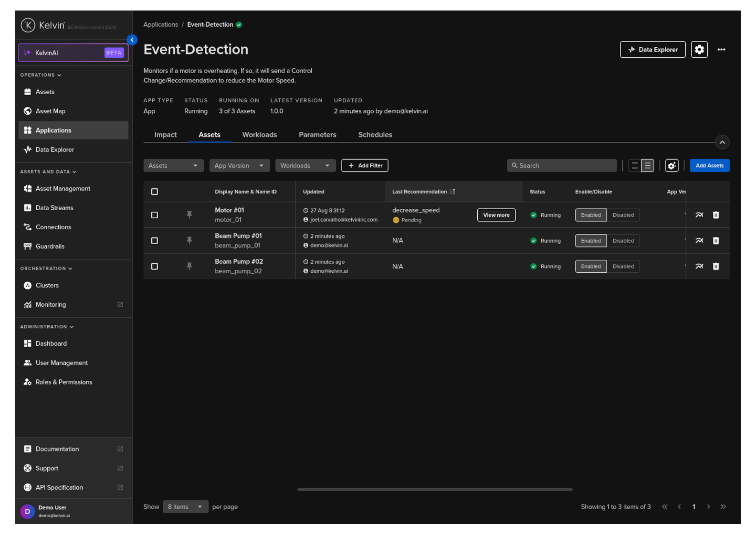Collapse the Operations sidebar section
The image size is (756, 535).
click(x=41, y=75)
